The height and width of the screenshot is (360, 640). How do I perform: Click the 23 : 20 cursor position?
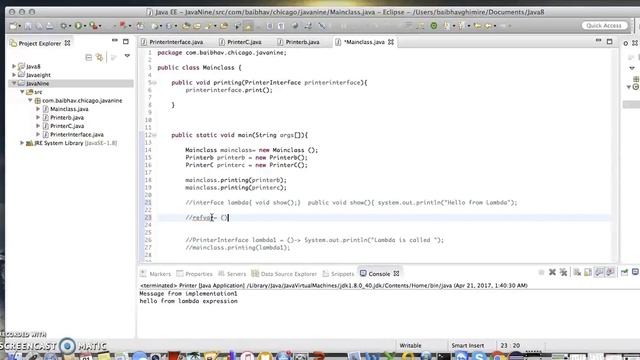point(510,345)
